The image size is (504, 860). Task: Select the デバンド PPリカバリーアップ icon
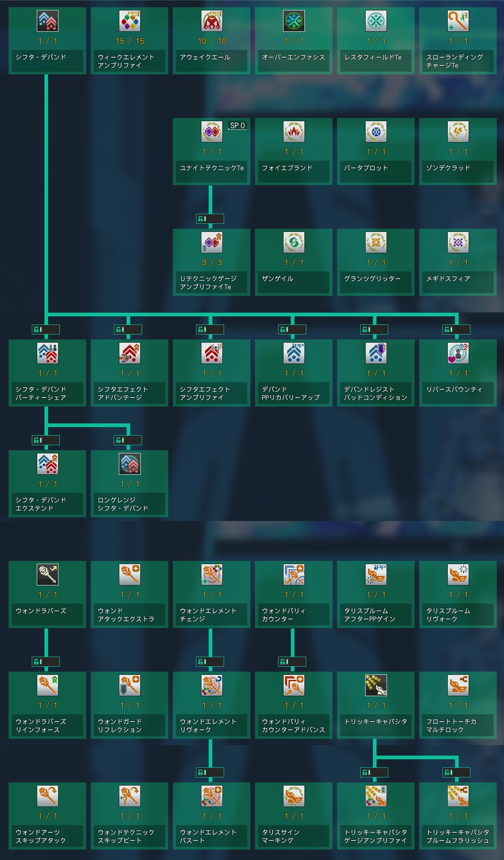tap(294, 353)
